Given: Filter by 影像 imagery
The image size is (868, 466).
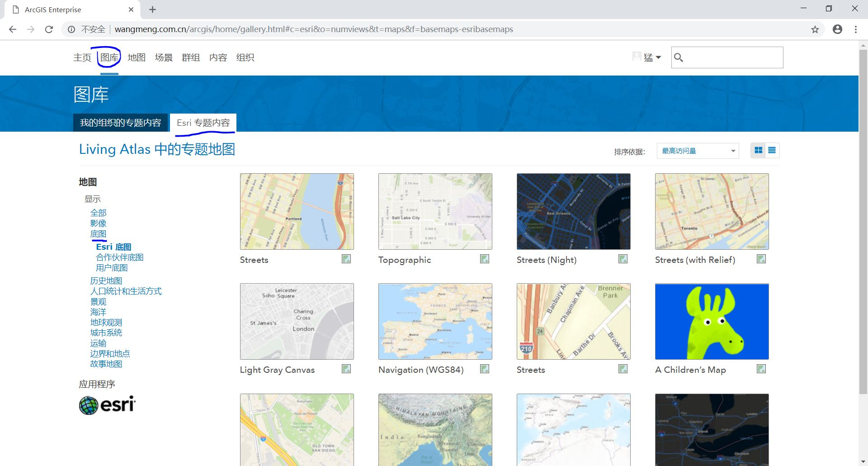Looking at the screenshot, I should (98, 223).
